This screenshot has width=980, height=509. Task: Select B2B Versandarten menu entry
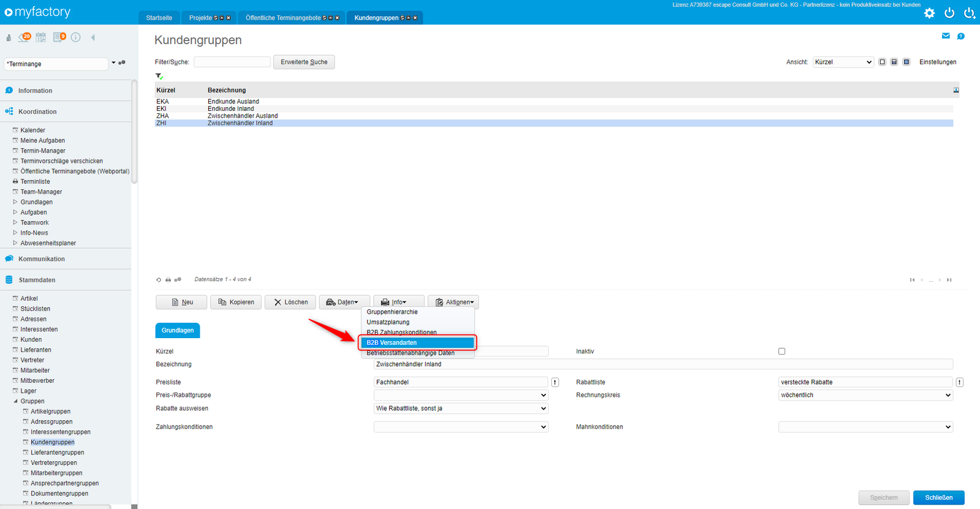[x=417, y=342]
